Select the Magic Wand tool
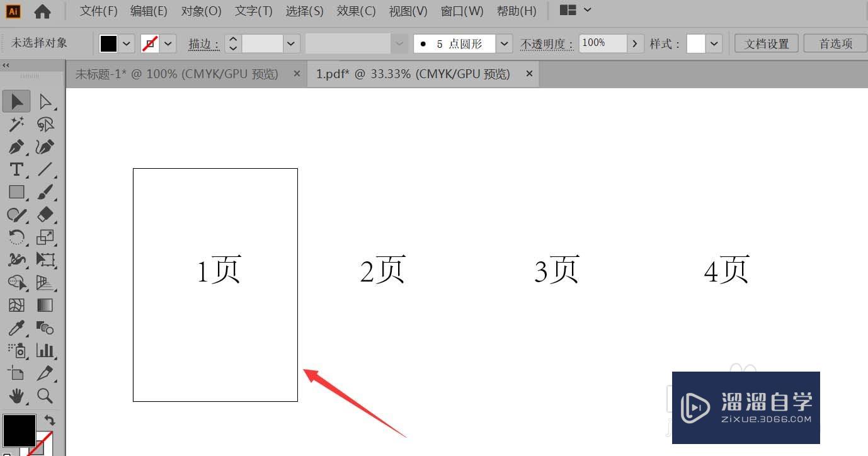This screenshot has height=456, width=868. click(x=16, y=124)
